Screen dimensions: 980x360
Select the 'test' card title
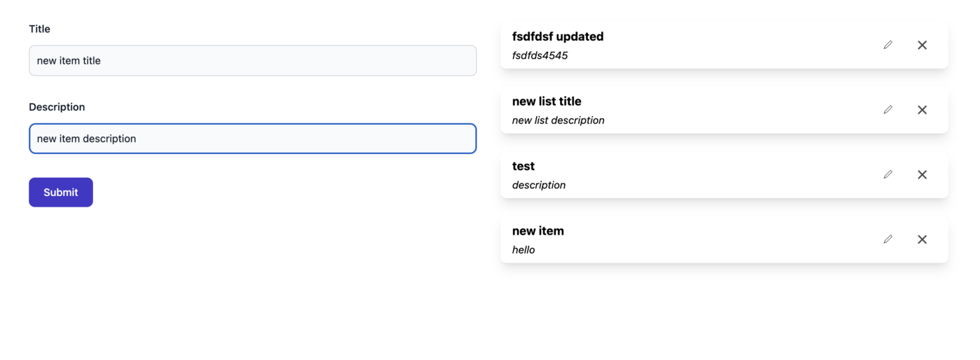click(523, 166)
